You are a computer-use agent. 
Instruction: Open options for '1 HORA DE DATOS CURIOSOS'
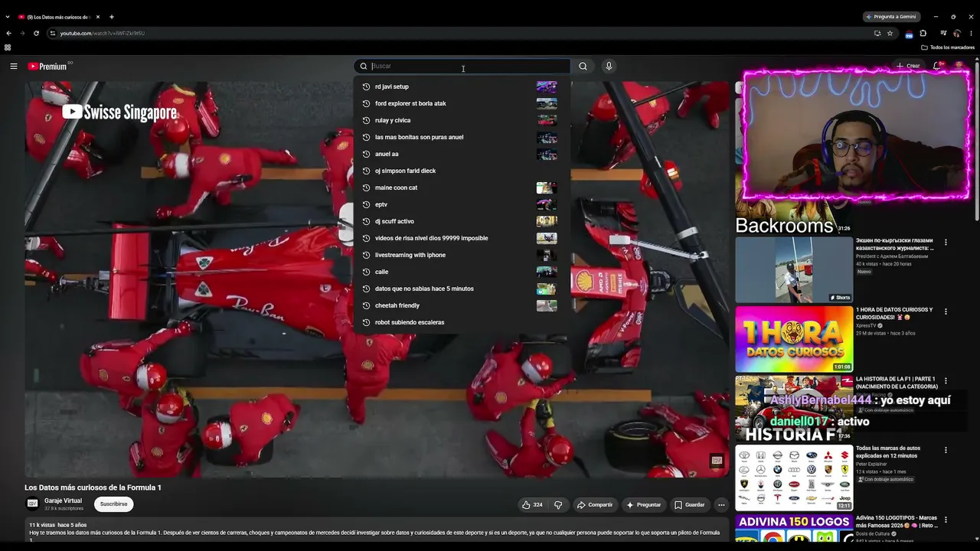(x=946, y=311)
